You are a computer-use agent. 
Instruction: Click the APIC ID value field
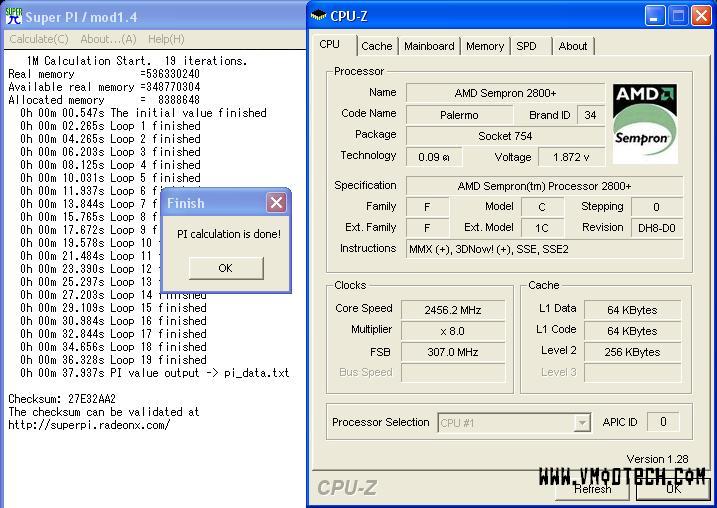(663, 422)
